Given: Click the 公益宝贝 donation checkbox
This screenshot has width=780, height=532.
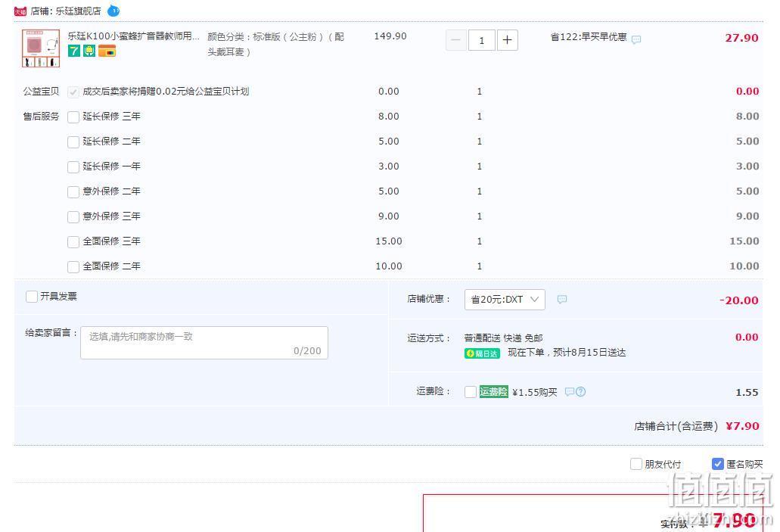Looking at the screenshot, I should coord(73,92).
